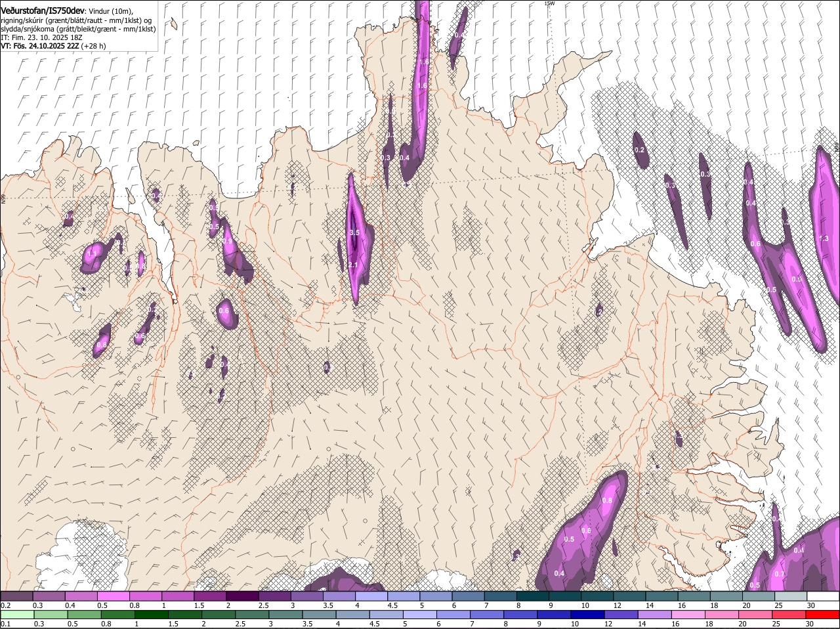The height and width of the screenshot is (629, 840).
Task: Click the white upper swatch after 30
Action: pos(822,596)
